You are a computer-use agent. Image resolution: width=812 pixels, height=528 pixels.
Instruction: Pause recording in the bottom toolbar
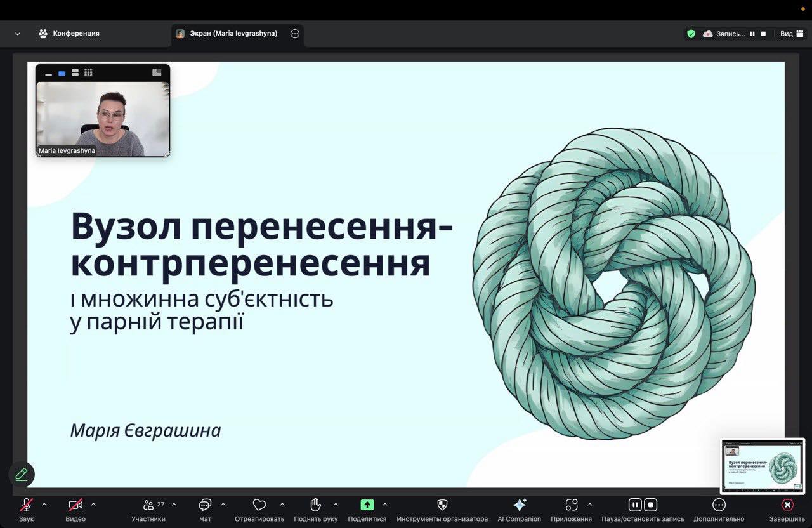click(634, 505)
